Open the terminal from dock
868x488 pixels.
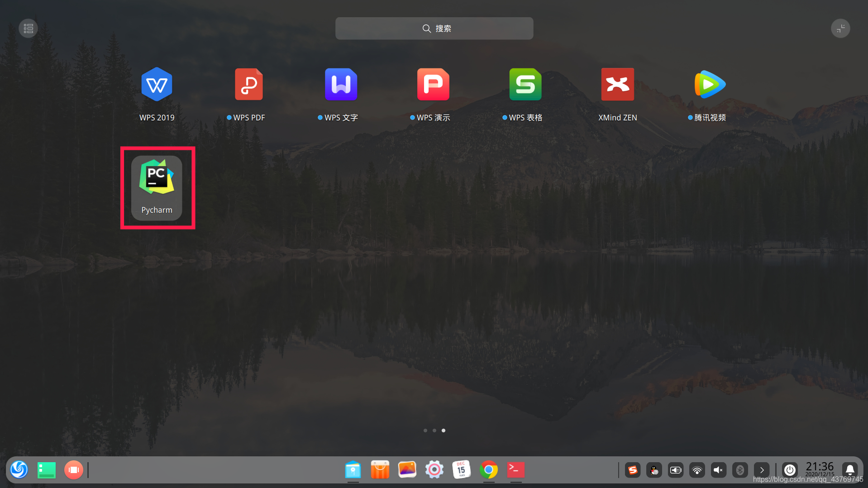pos(516,470)
